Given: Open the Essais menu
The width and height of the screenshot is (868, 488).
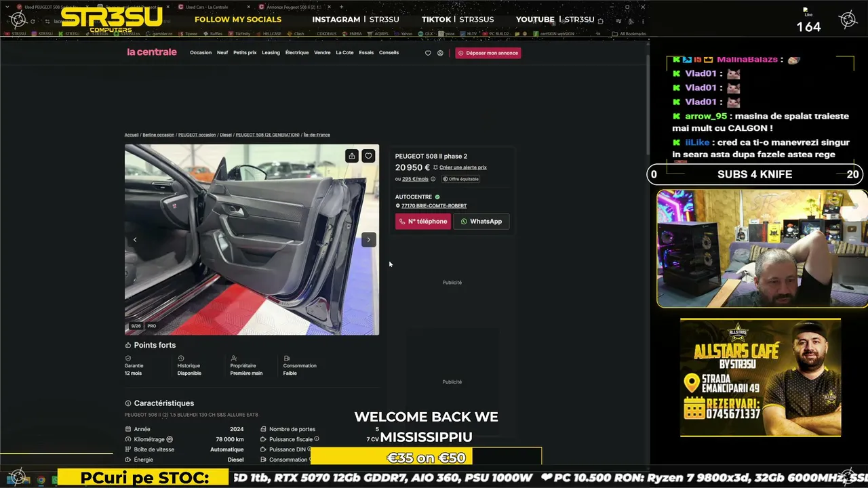Looking at the screenshot, I should click(x=366, y=53).
